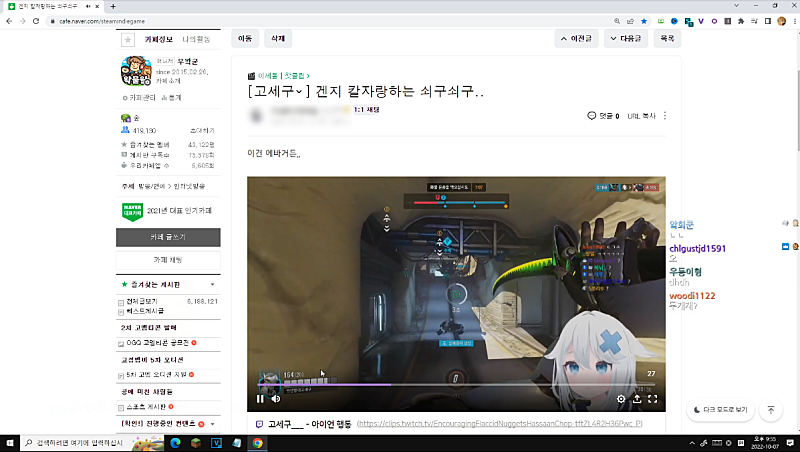Screen dimensions: 800x452
Task: Seek along the purple video progress bar
Action: (x=457, y=385)
